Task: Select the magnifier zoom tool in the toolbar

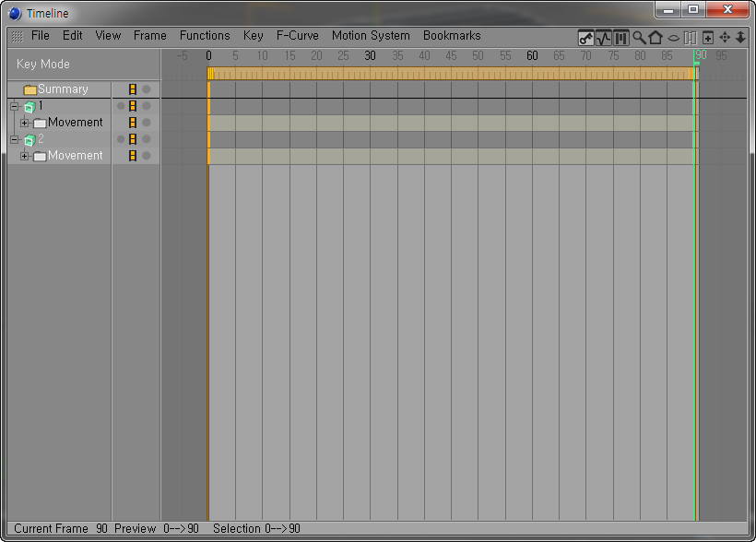Action: 639,38
